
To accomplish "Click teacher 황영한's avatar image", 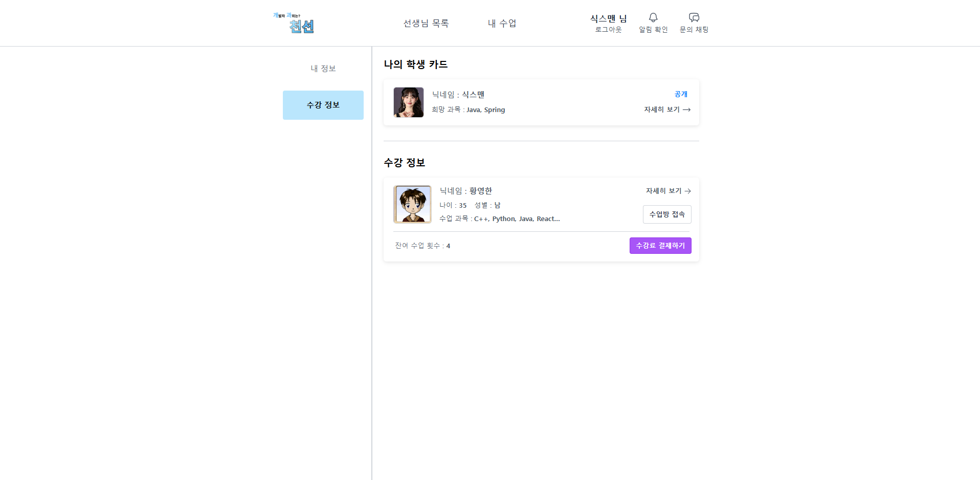I will [x=413, y=204].
